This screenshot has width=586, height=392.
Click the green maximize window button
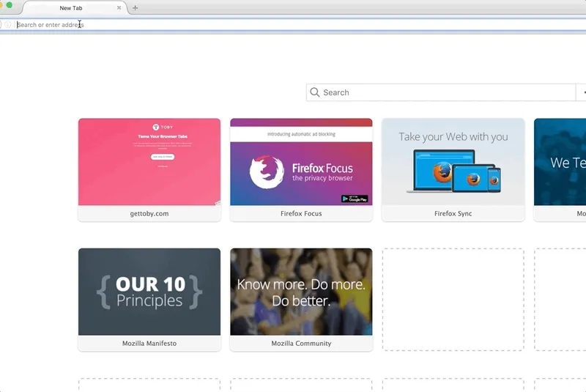[x=10, y=5]
